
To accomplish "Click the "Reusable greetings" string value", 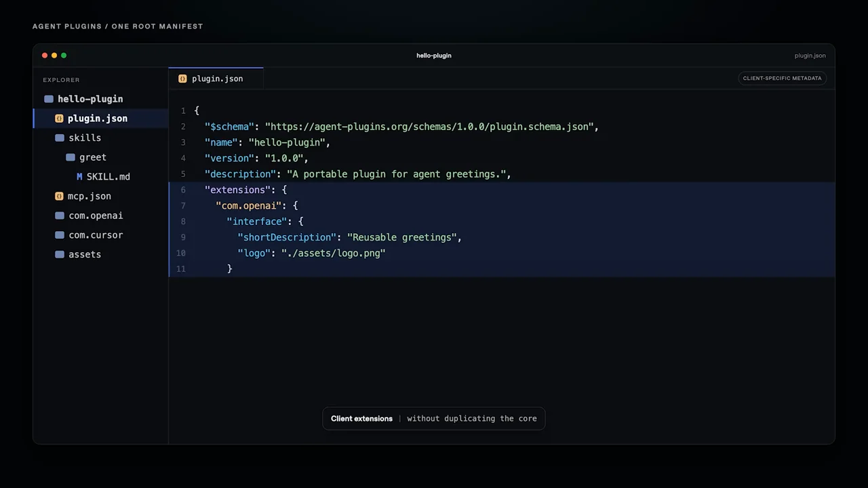I will click(x=401, y=237).
